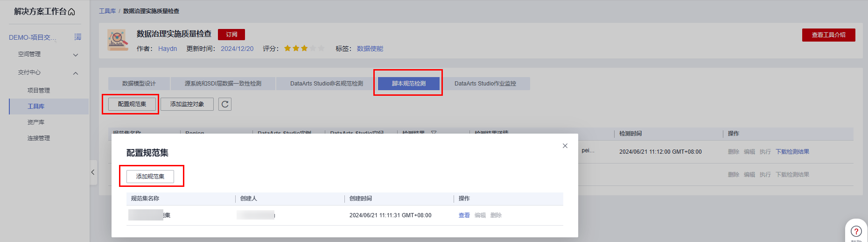
Task: Click 规范集名称 header in dialog table
Action: [145, 199]
